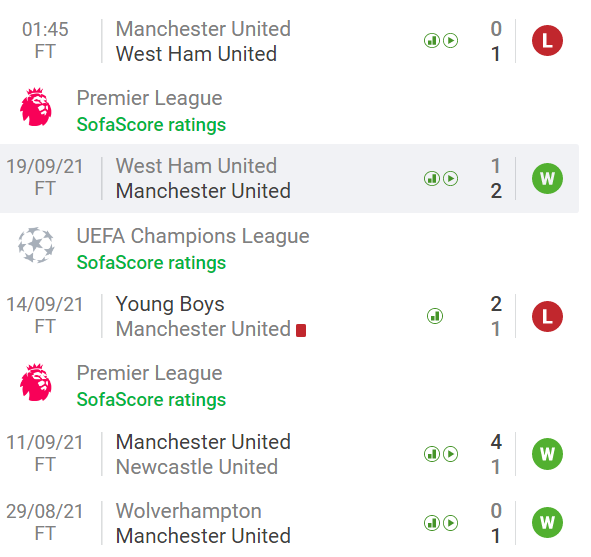Image resolution: width=591 pixels, height=557 pixels.
Task: Open statistics icon for Young Boys match
Action: [x=435, y=316]
